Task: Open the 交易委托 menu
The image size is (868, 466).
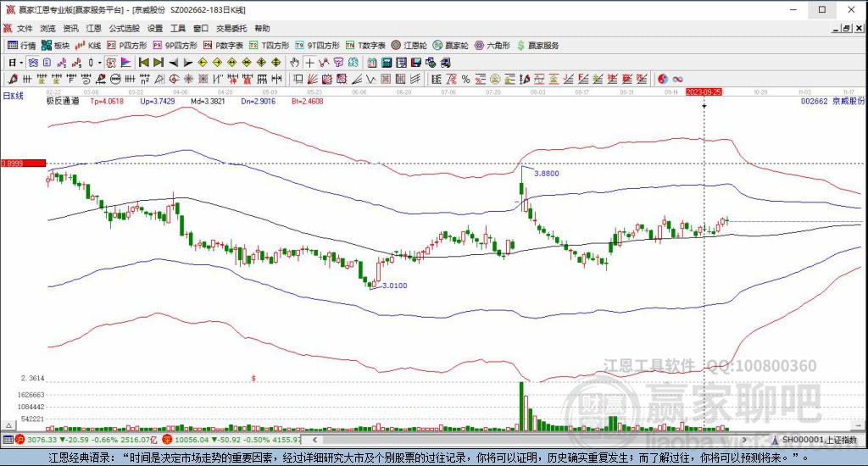Action: 231,28
